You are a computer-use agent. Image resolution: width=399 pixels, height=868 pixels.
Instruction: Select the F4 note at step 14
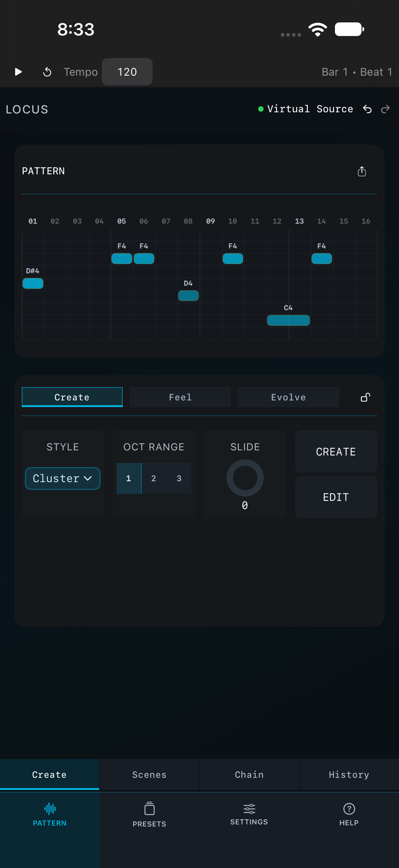(x=322, y=258)
